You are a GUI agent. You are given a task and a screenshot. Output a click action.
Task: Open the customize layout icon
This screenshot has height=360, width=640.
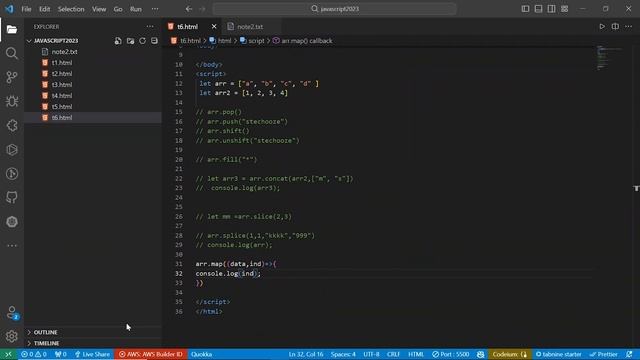564,9
